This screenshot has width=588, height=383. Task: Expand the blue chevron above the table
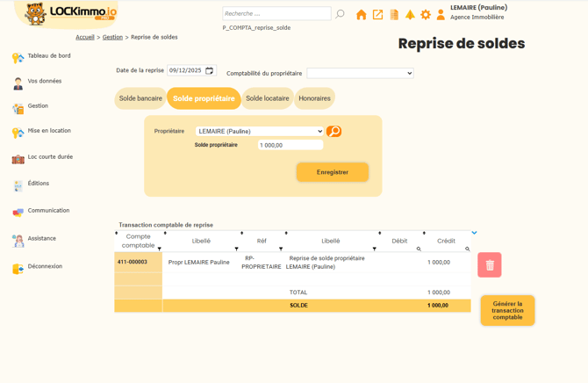[474, 233]
